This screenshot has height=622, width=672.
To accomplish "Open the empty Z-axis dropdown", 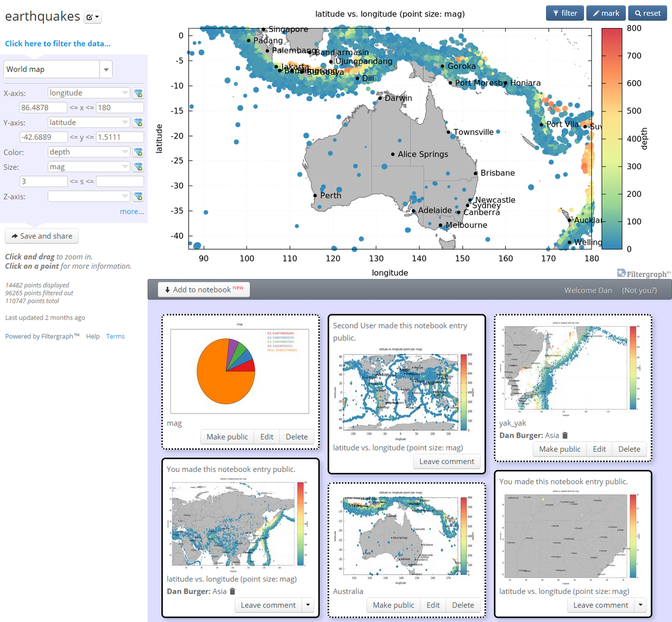I will coord(88,196).
